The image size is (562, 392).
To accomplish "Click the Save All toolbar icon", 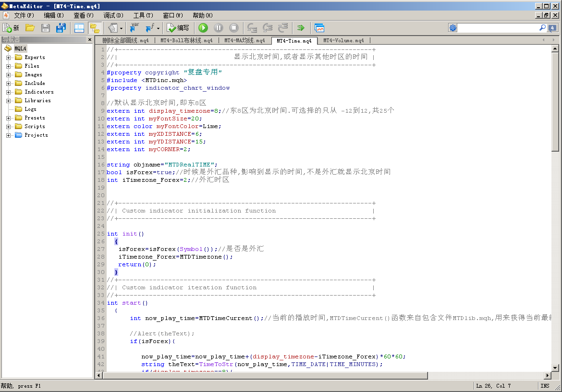I will [x=61, y=28].
